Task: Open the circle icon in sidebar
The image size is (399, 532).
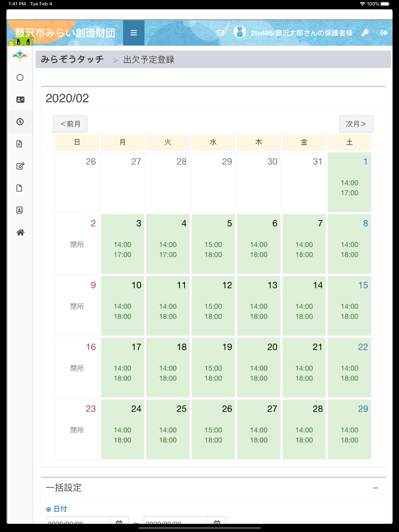Action: click(20, 78)
